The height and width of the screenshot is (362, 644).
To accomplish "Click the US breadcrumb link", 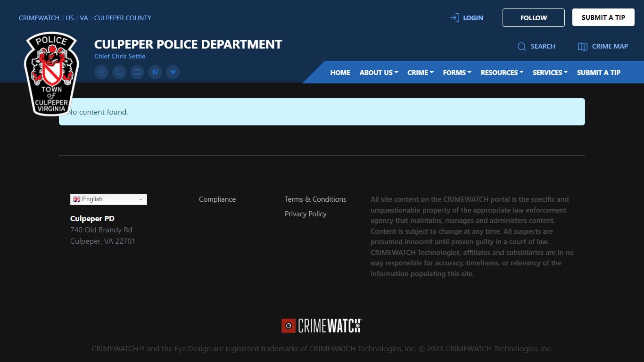I will 70,18.
